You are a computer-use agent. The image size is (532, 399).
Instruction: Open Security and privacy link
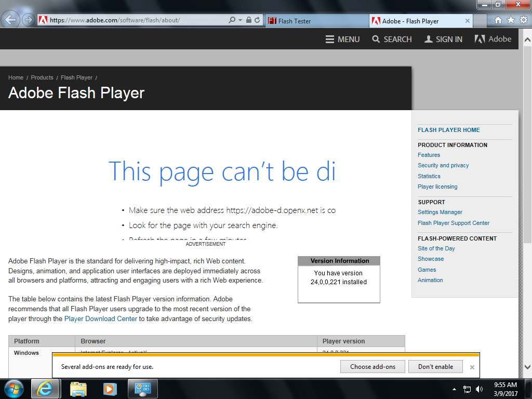(443, 165)
